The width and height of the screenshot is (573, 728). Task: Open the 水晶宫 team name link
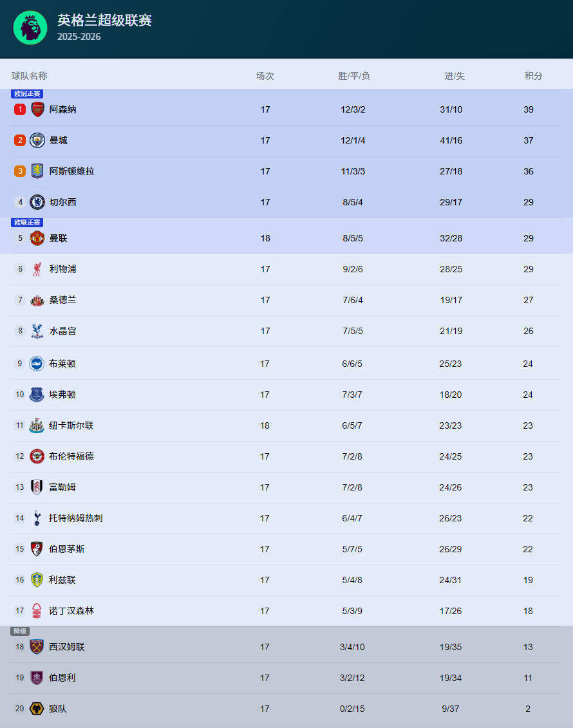(62, 331)
